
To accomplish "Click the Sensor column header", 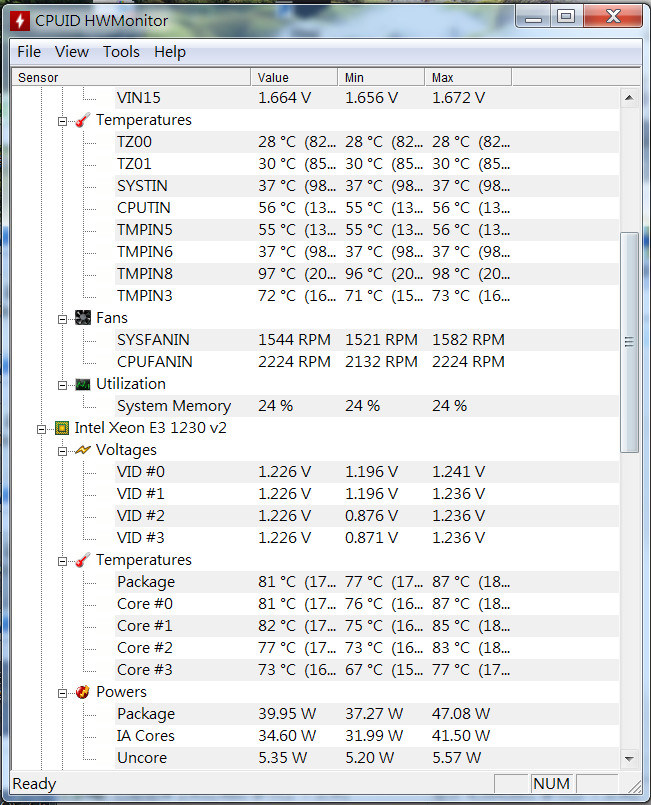I will click(x=131, y=78).
